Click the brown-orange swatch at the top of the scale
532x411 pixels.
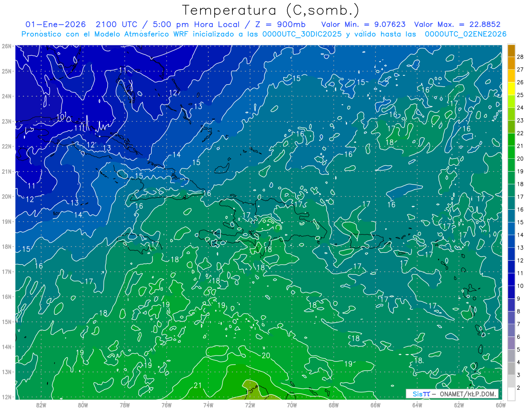[511, 51]
